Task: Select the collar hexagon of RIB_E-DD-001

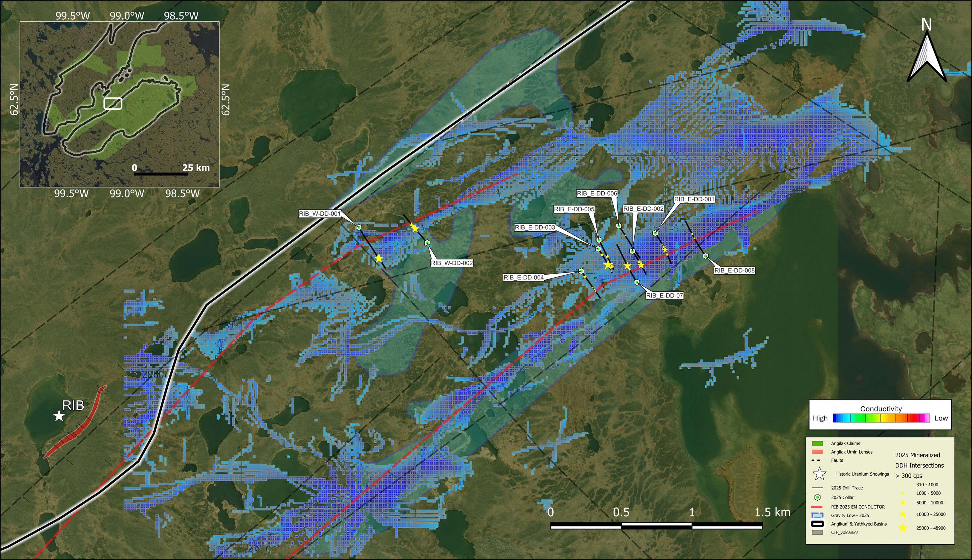Action: tap(655, 233)
